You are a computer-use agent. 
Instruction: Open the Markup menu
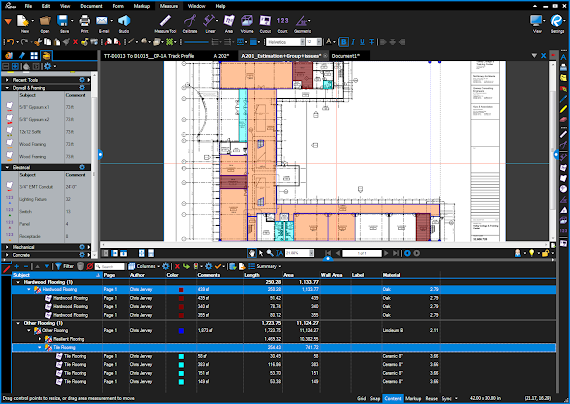coord(142,6)
